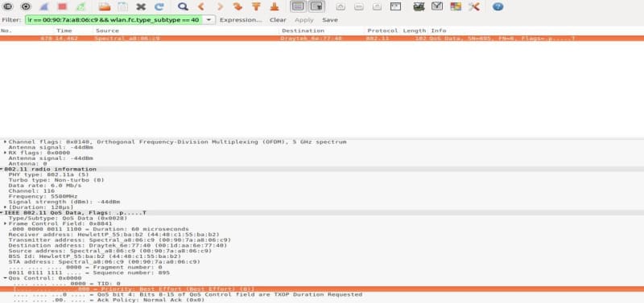
Task: Sort by the Length column header
Action: [414, 31]
